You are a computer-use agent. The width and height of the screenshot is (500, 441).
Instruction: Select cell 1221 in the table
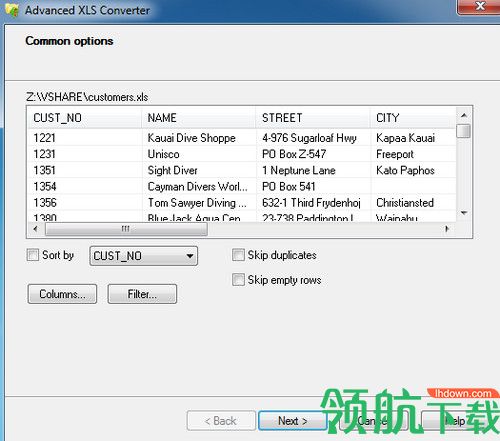tap(85, 138)
